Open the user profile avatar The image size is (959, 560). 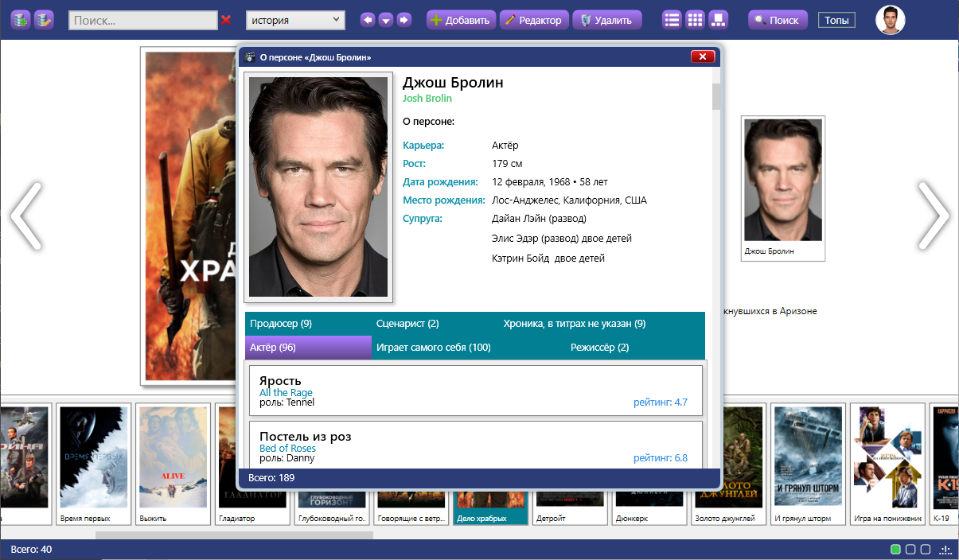point(891,20)
